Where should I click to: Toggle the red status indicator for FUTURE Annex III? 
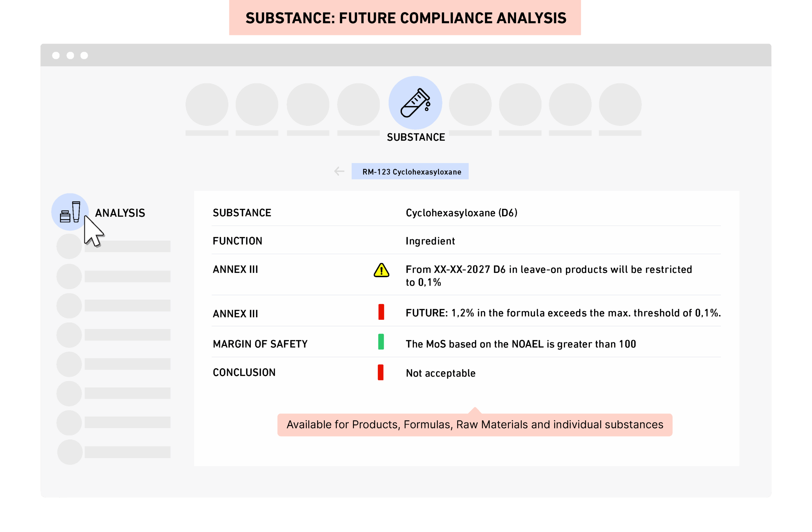(x=381, y=312)
